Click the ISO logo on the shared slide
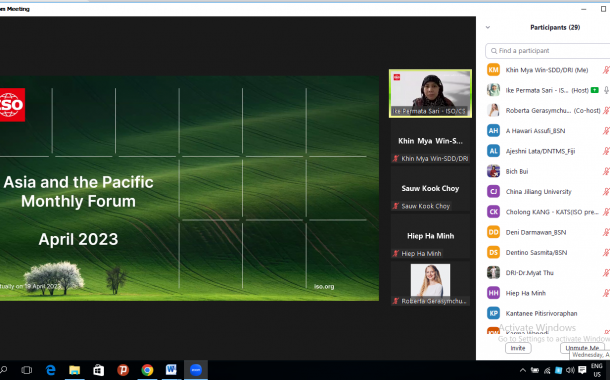The image size is (610, 380). click(12, 105)
